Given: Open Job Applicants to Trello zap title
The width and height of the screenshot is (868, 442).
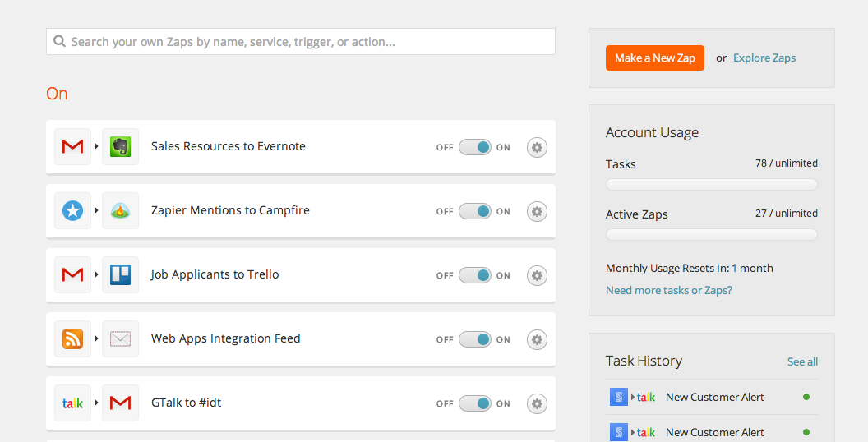Looking at the screenshot, I should pyautogui.click(x=215, y=274).
